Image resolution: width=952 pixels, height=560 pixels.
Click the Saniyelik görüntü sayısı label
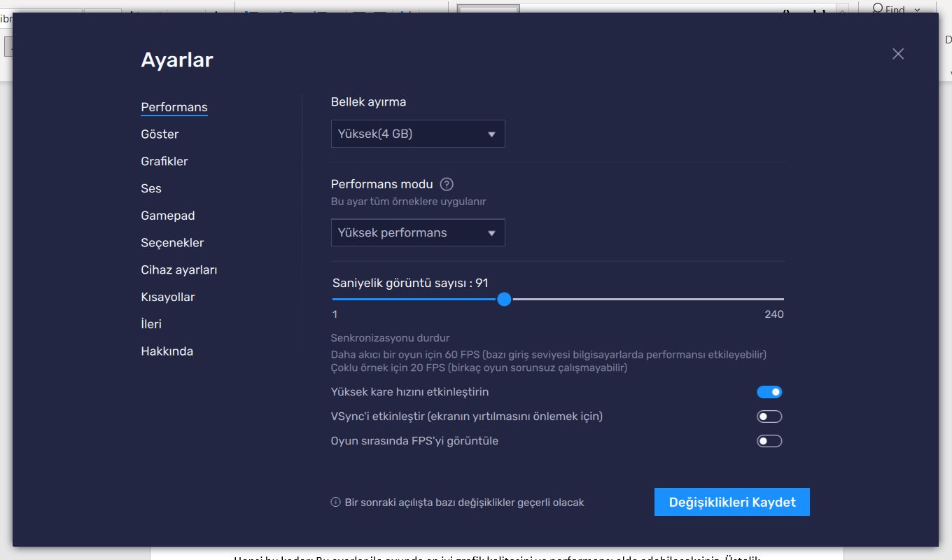point(410,283)
